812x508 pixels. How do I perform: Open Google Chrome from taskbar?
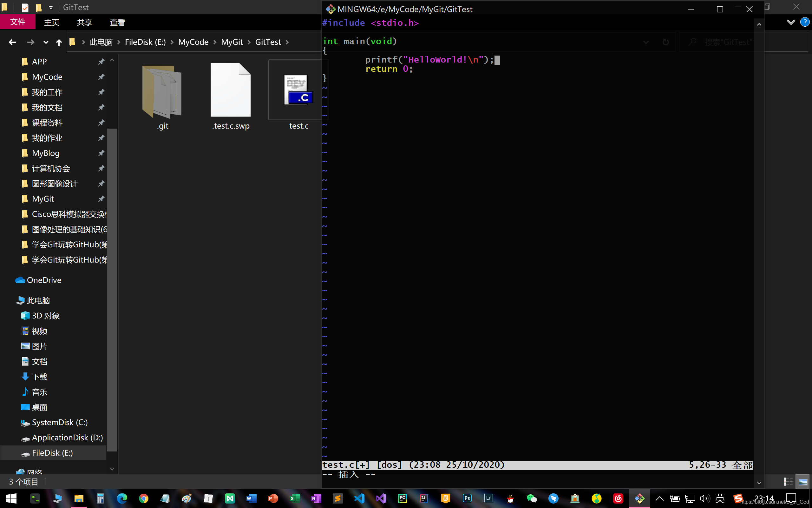[x=144, y=498]
